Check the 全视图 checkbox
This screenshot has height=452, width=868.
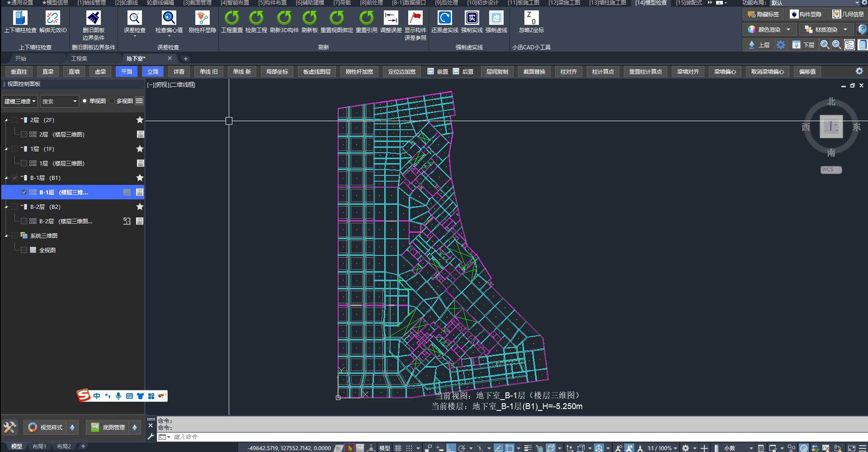click(24, 250)
